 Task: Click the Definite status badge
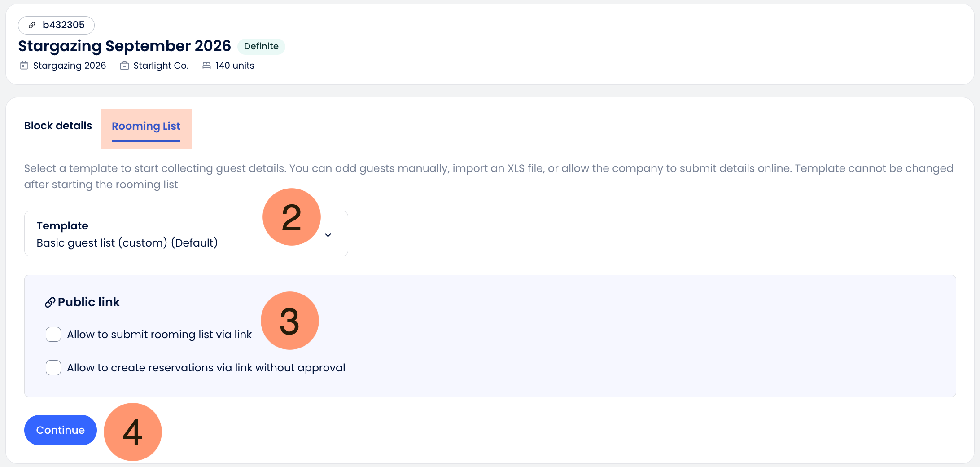(x=261, y=46)
